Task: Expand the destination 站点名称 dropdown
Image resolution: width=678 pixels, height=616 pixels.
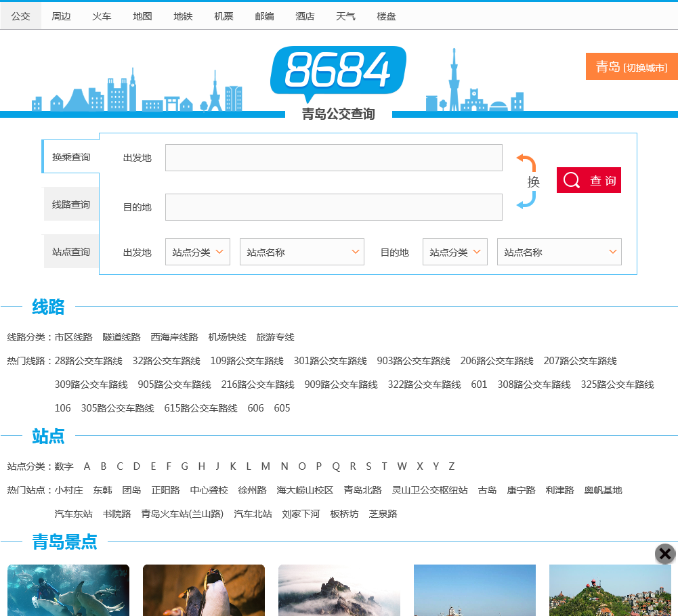Action: (x=559, y=252)
